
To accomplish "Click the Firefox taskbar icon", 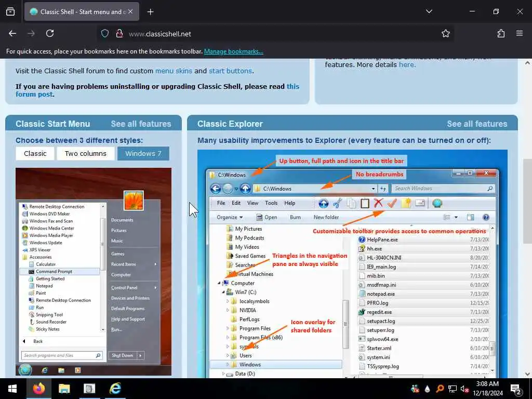I will click(x=38, y=389).
